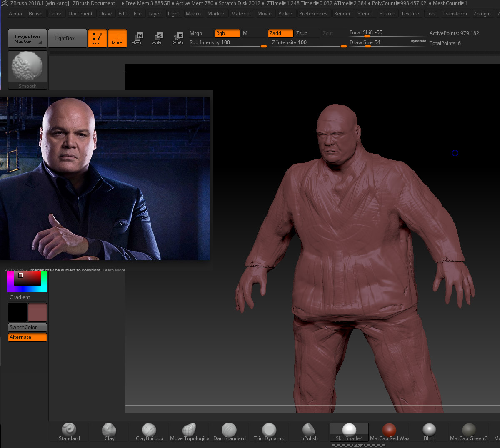This screenshot has height=448, width=500.
Task: Switch to Zsub mode
Action: pos(306,33)
